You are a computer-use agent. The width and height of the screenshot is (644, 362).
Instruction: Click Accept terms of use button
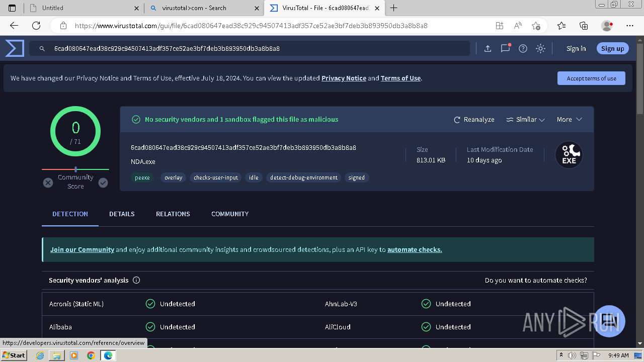(x=591, y=78)
